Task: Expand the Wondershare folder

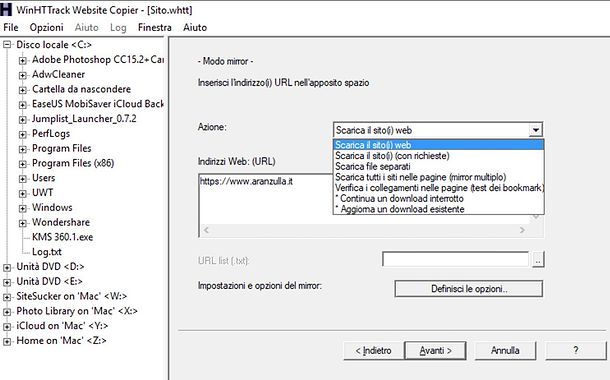Action: pos(23,223)
